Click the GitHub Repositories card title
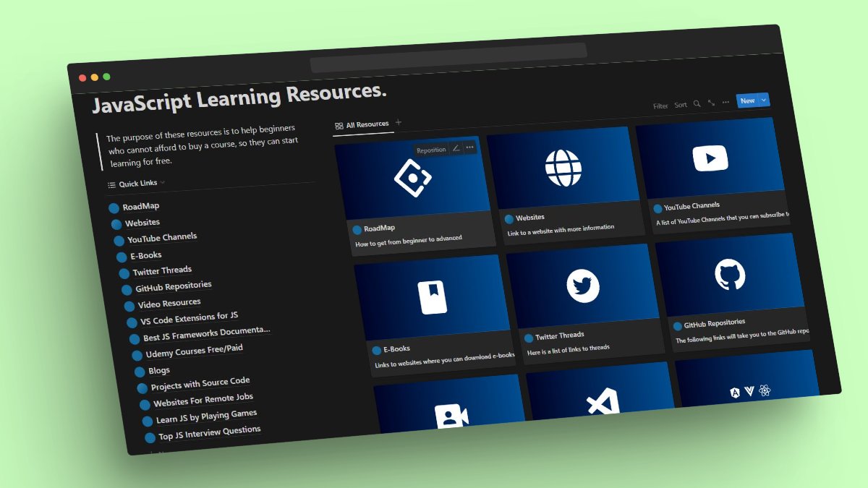The width and height of the screenshot is (868, 488). (714, 324)
